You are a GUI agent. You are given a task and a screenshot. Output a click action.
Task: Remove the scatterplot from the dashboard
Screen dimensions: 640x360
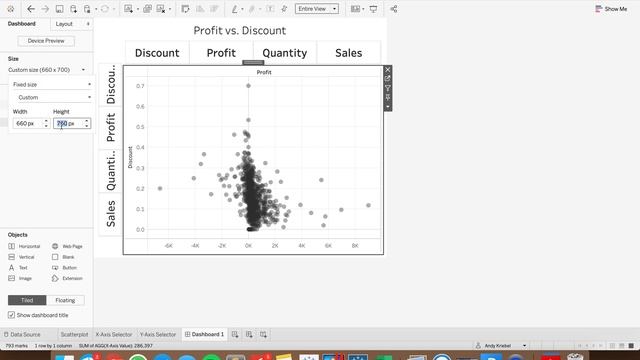[x=388, y=69]
